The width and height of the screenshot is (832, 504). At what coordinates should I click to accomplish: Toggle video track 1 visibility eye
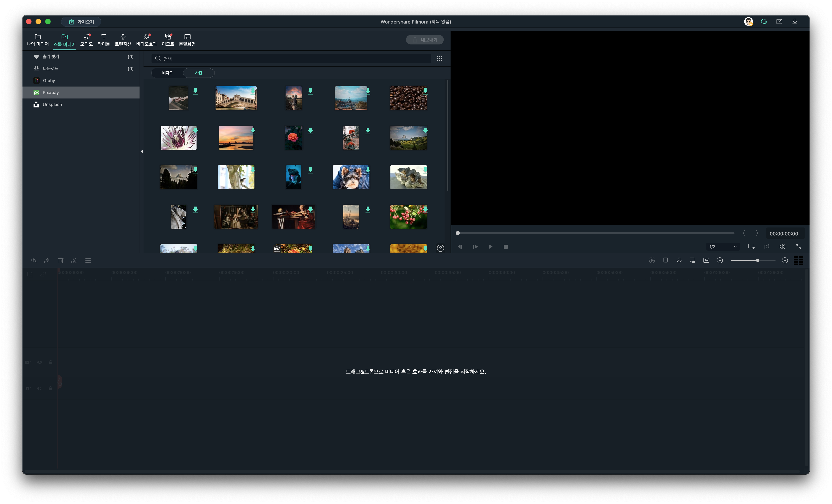[40, 362]
